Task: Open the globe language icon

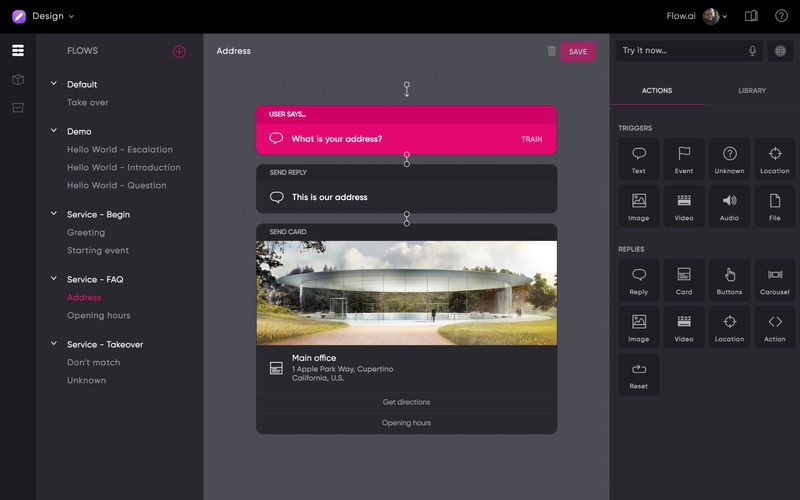Action: coord(780,51)
